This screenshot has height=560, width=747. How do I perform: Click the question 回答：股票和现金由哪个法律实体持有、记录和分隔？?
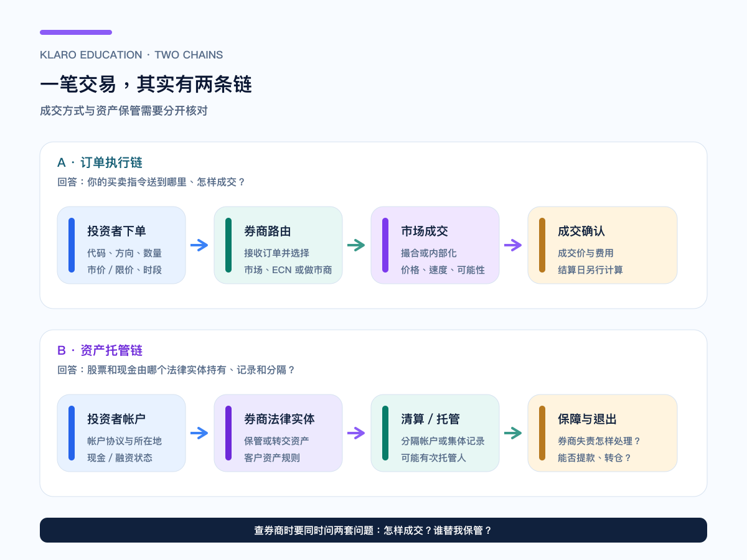tap(176, 370)
